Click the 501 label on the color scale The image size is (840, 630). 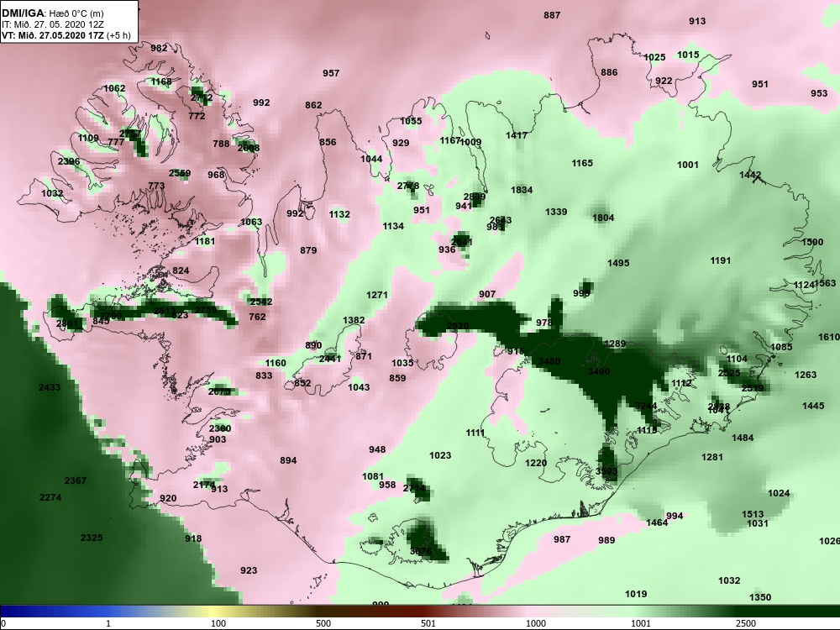[428, 623]
